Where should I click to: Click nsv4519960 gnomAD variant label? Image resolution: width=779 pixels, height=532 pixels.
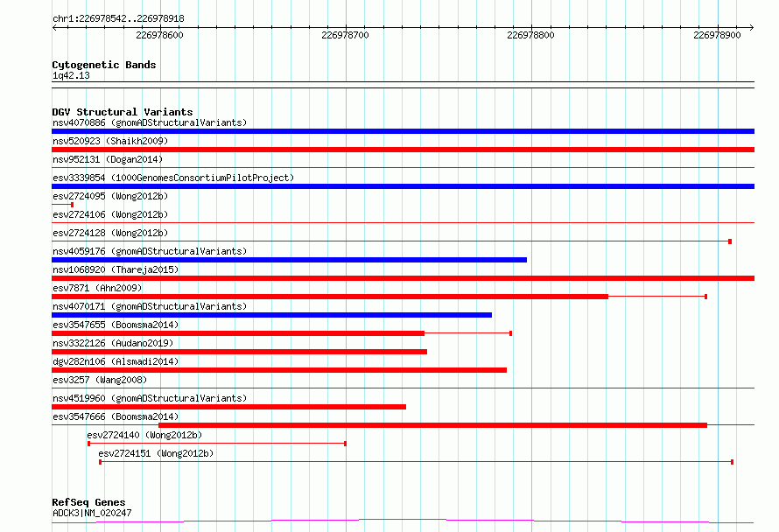pos(150,398)
